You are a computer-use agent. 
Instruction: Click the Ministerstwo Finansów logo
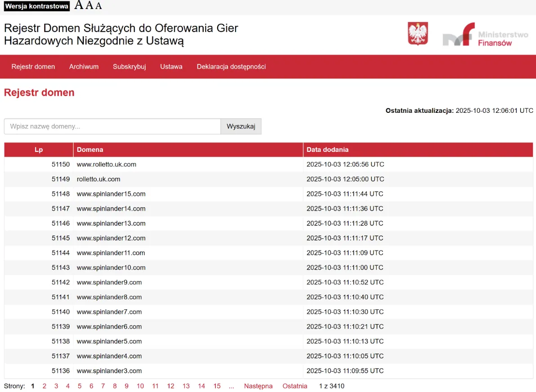(x=485, y=35)
